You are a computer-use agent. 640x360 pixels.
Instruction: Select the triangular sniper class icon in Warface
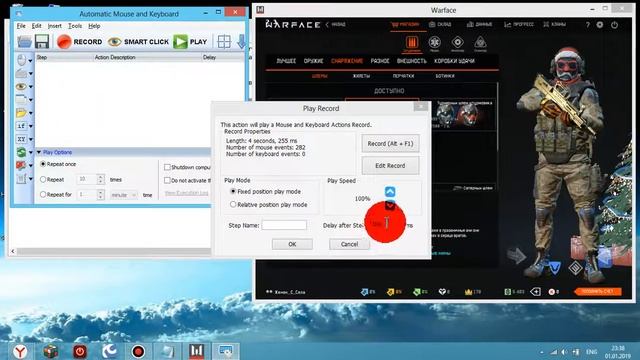pyautogui.click(x=480, y=42)
